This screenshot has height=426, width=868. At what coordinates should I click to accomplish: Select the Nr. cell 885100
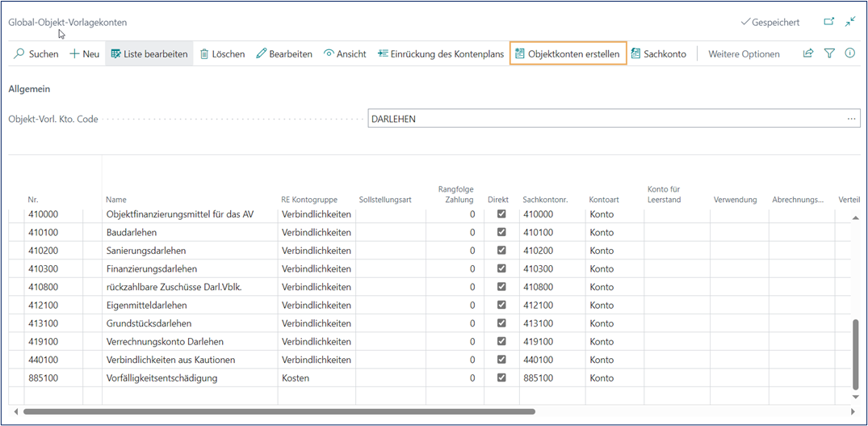(x=54, y=377)
